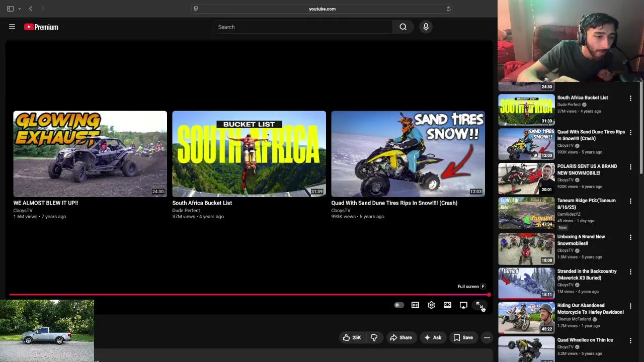Open endscreen title 'South Africa Bucket List'

202,203
